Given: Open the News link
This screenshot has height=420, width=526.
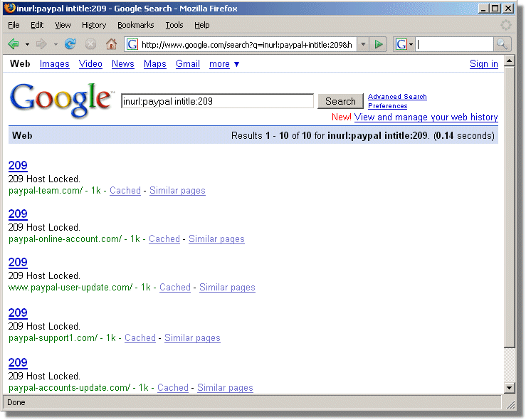Looking at the screenshot, I should coord(122,64).
